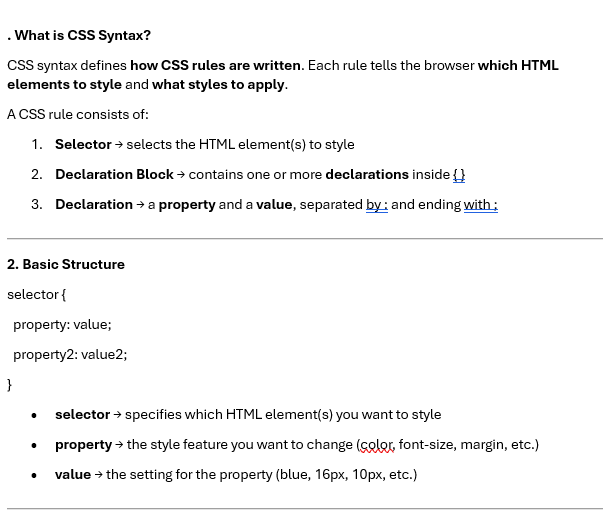Click bold "Selector" in numbered item 1
This screenshot has height=510, width=603.
click(x=83, y=145)
